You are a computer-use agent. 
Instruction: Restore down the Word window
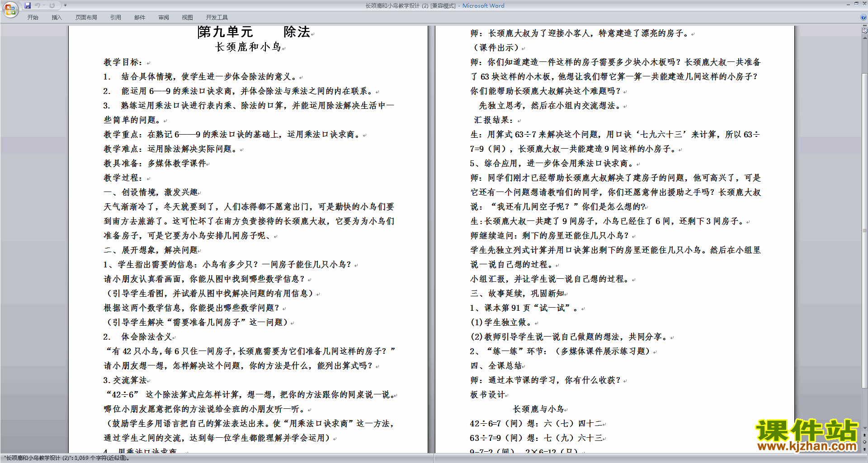coord(856,4)
